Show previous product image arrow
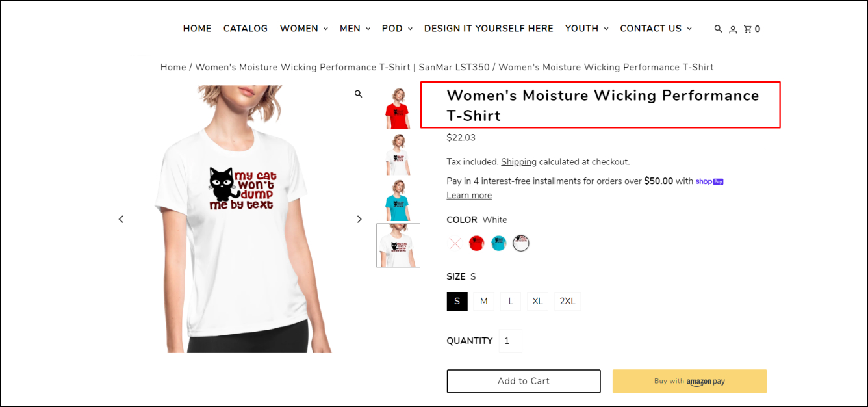This screenshot has width=868, height=407. point(121,219)
